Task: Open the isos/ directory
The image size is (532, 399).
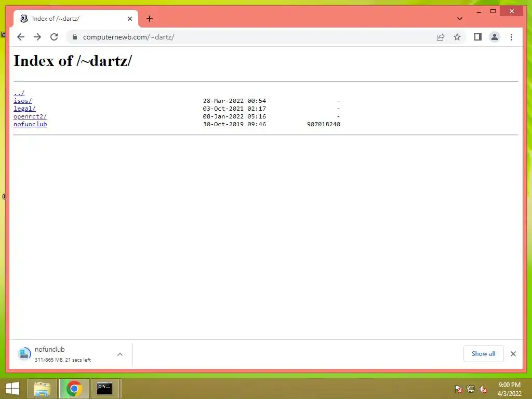Action: point(23,101)
